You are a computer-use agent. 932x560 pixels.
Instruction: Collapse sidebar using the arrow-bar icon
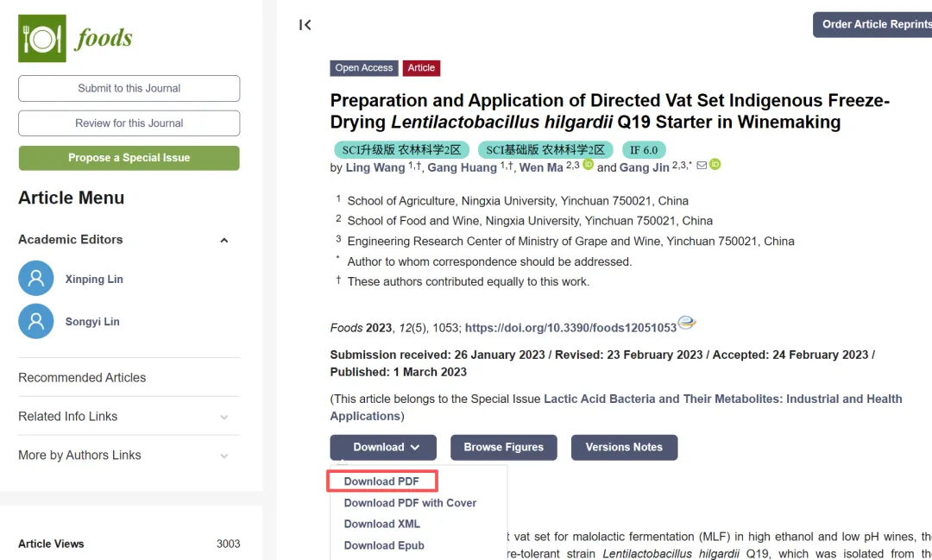point(305,25)
